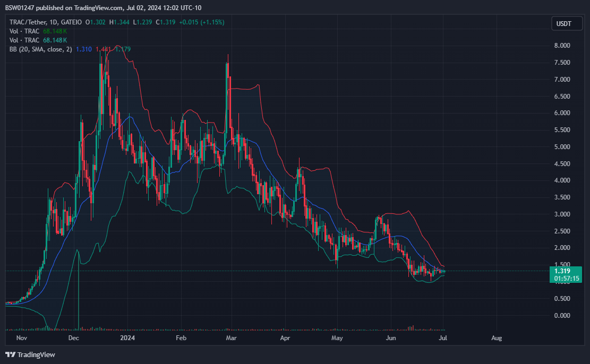Click the 2024 label on time axis
The image size is (590, 364).
tap(127, 337)
